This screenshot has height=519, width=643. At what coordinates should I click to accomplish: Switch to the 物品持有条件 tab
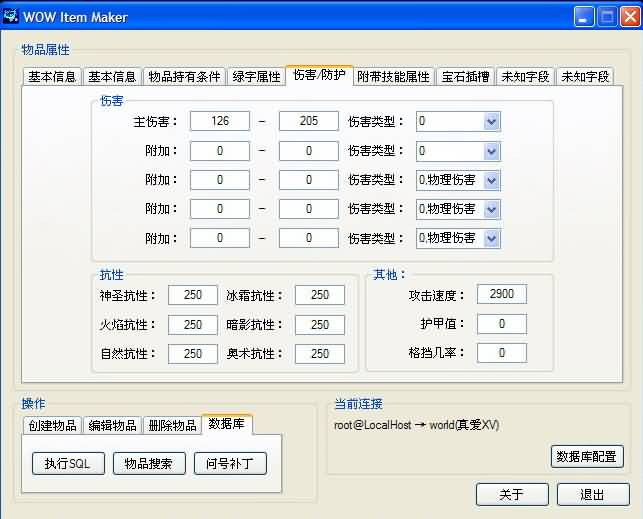pyautogui.click(x=184, y=77)
